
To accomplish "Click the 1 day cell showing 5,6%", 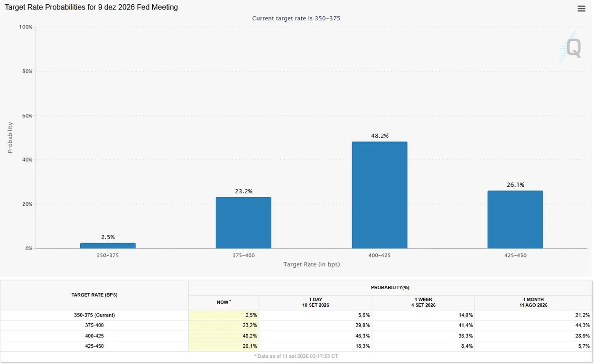I will coord(316,315).
